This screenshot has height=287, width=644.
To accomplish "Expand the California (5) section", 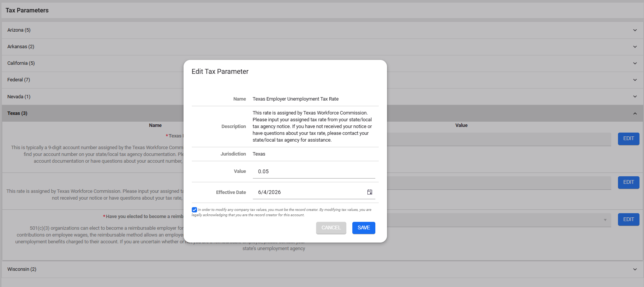I will [322, 63].
